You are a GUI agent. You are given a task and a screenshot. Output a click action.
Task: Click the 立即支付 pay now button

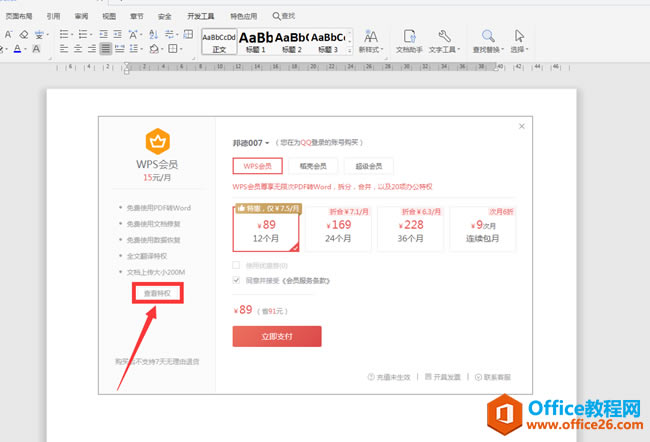click(277, 336)
